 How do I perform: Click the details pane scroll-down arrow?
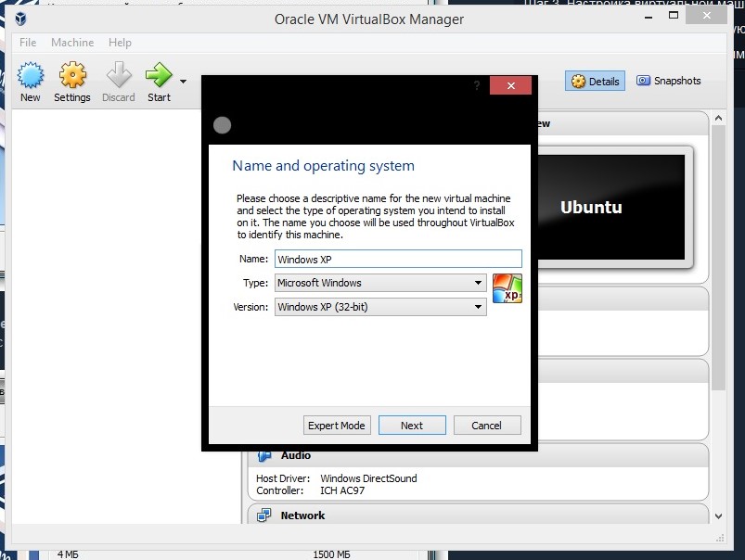(718, 516)
